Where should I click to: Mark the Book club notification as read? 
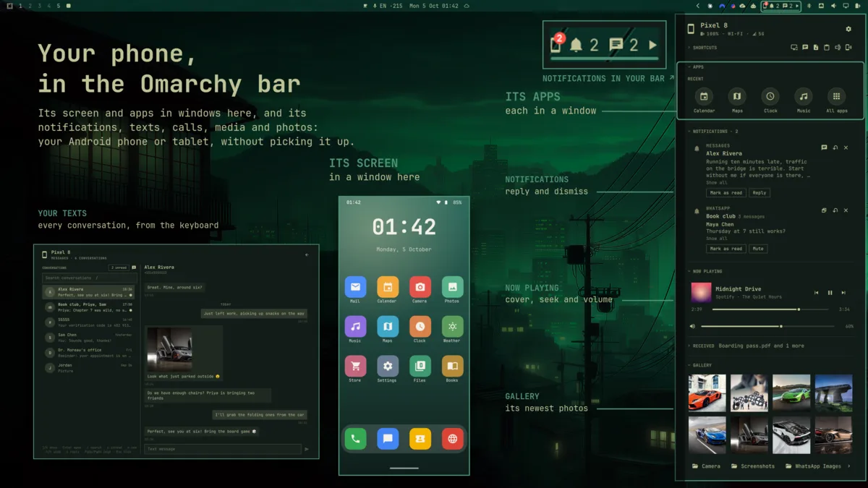pos(726,249)
